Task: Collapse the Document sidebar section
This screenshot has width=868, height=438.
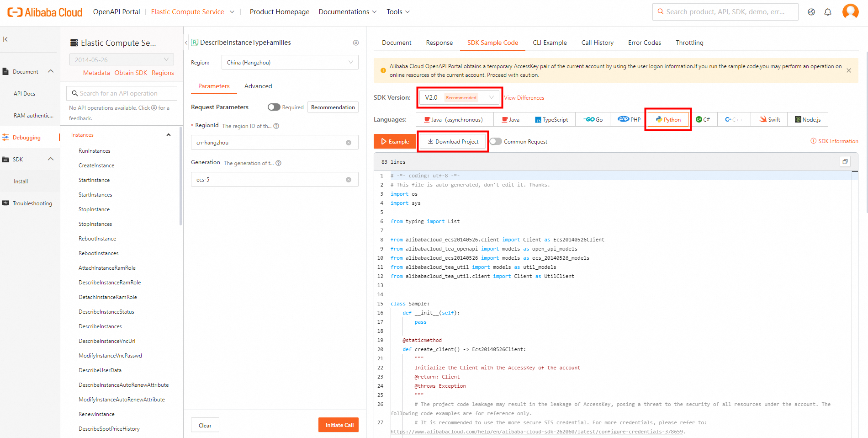Action: pyautogui.click(x=51, y=71)
